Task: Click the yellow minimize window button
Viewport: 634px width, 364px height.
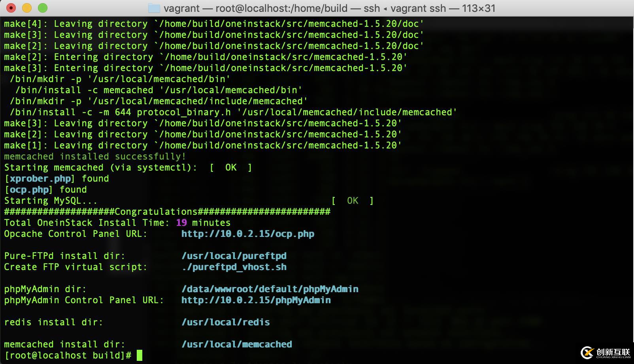Action: [x=27, y=8]
